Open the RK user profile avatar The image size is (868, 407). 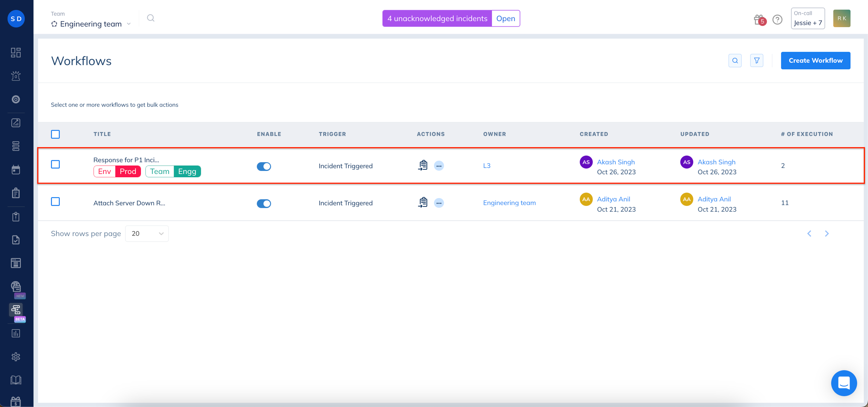pyautogui.click(x=842, y=18)
